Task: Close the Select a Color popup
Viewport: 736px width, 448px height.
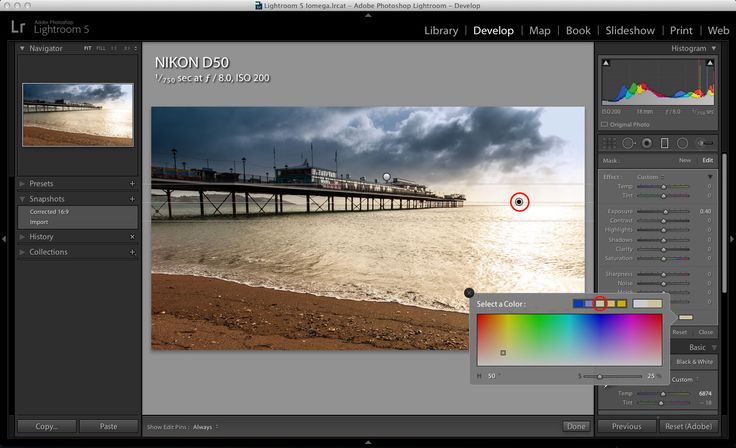Action: 468,293
